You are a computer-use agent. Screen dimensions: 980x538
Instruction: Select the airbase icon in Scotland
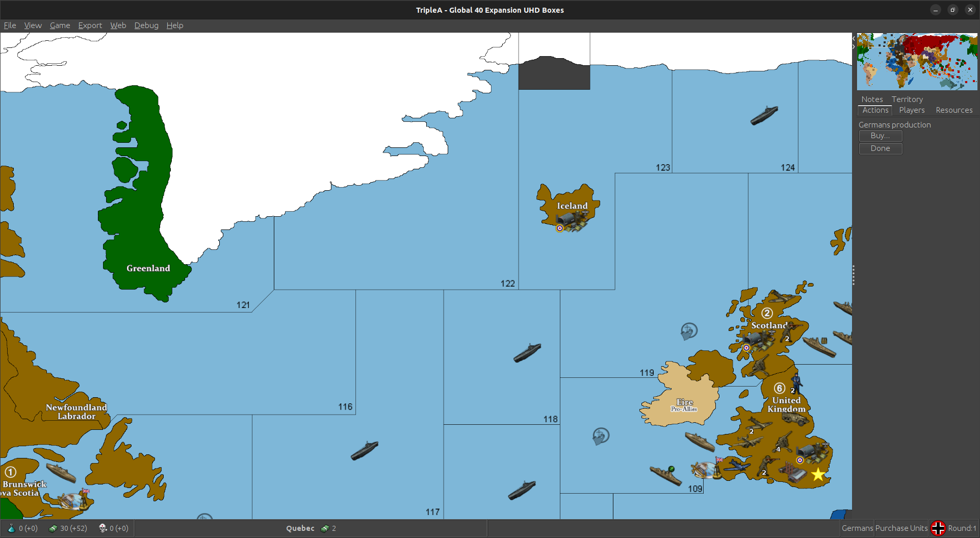(x=759, y=340)
